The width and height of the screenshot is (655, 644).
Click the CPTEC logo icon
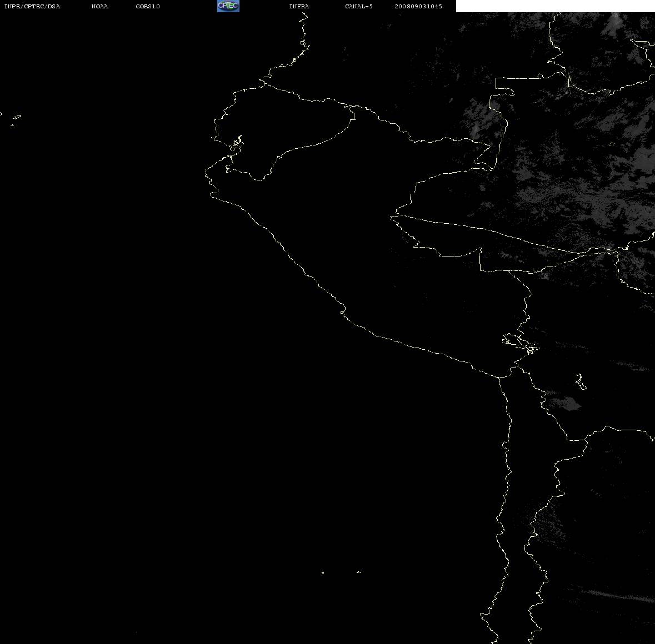click(x=228, y=6)
